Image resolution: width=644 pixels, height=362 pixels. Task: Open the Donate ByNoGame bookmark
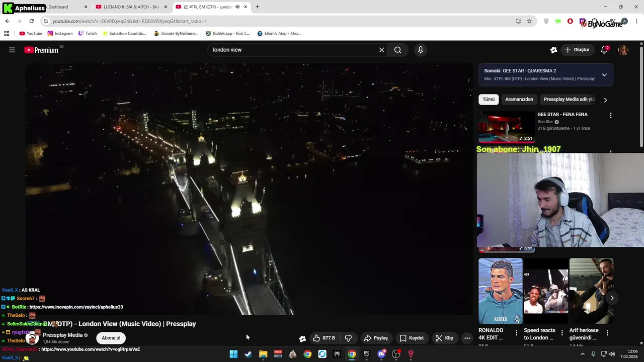176,34
